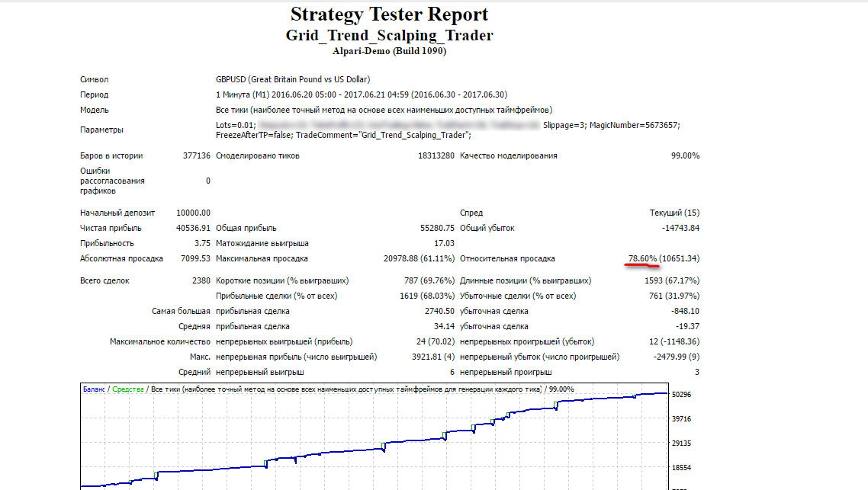The width and height of the screenshot is (868, 490).
Task: Click modelling quality 99.00% value
Action: coord(685,156)
